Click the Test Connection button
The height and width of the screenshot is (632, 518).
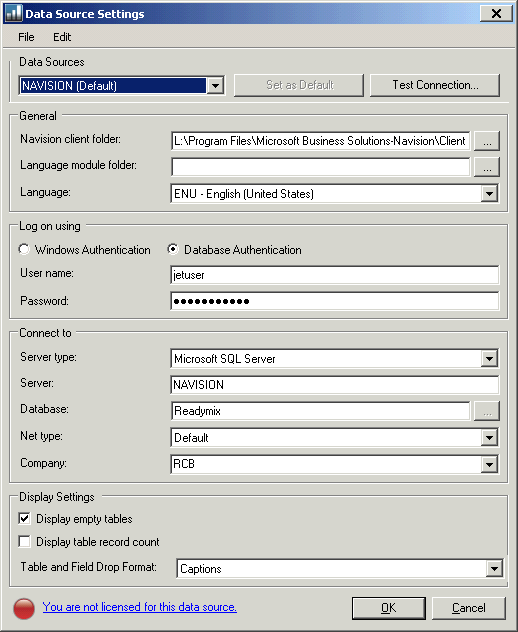[x=435, y=85]
